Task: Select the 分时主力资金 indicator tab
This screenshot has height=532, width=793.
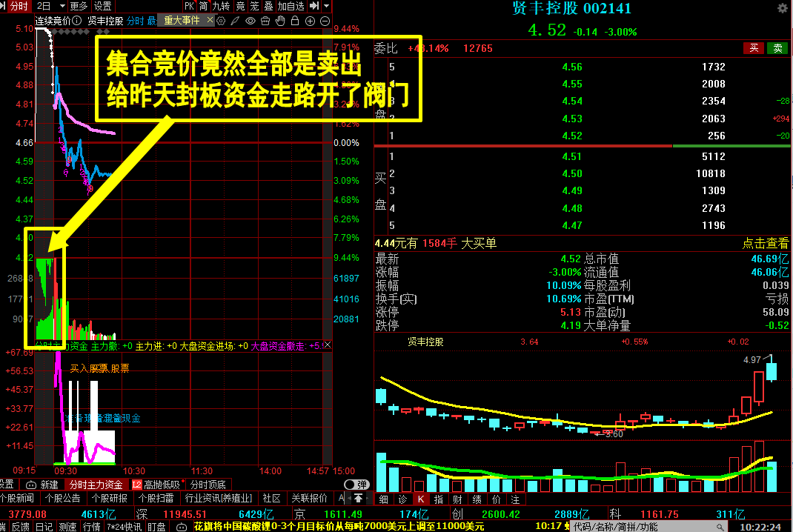Action: tap(96, 485)
